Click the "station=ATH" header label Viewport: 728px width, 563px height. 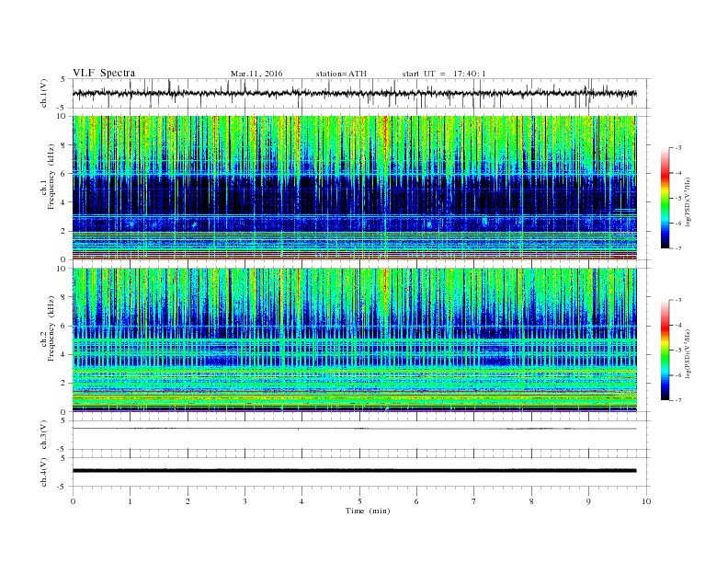pyautogui.click(x=341, y=74)
